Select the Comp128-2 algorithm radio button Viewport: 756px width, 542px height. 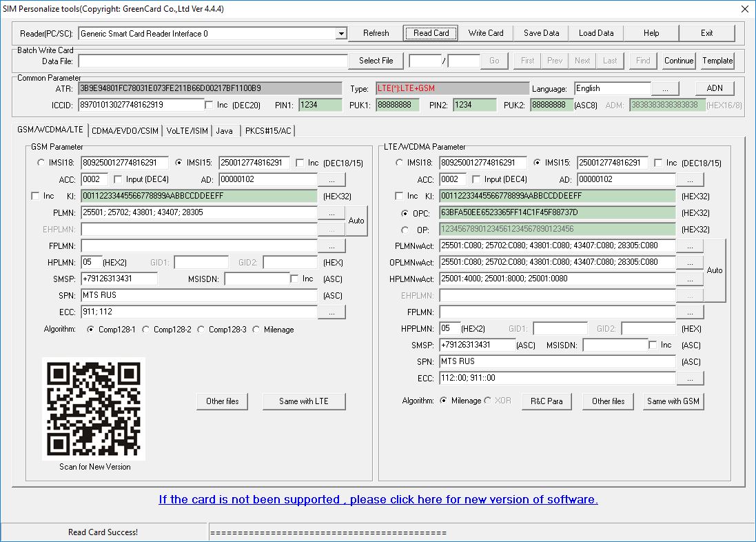146,330
